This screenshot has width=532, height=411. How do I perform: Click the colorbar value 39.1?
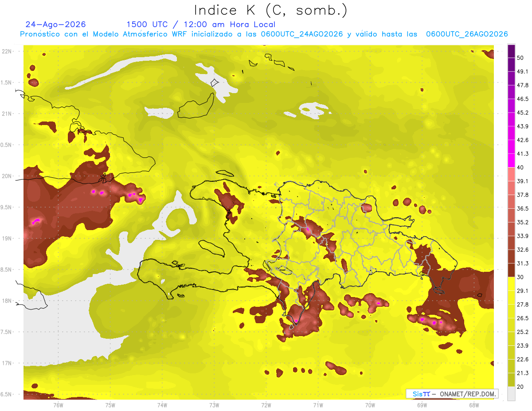point(523,181)
